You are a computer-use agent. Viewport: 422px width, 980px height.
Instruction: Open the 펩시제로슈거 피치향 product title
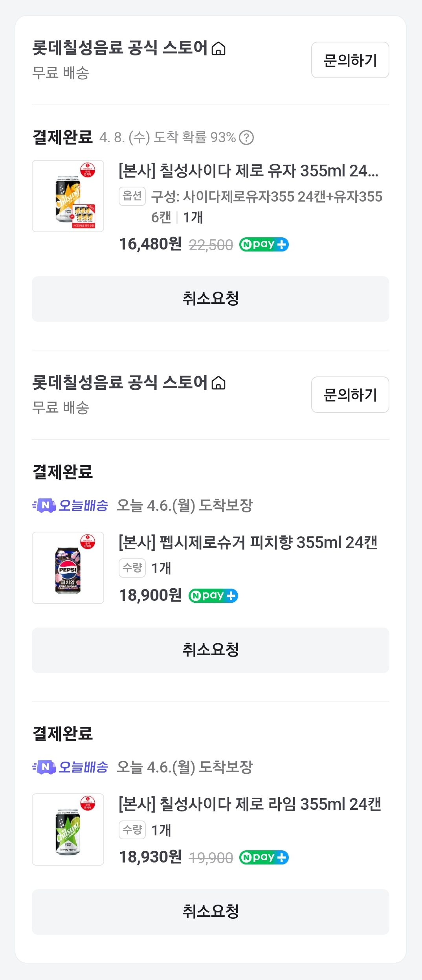click(248, 543)
